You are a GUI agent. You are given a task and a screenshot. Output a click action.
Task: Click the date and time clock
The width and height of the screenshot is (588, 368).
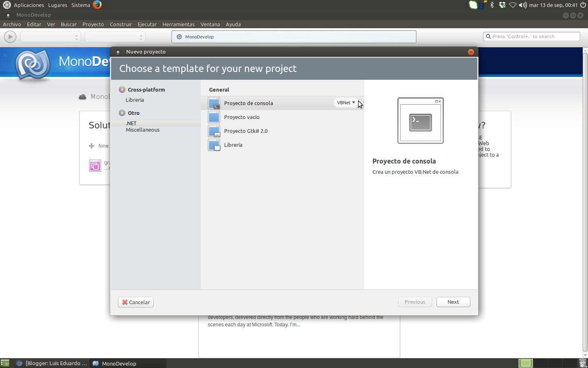(553, 5)
